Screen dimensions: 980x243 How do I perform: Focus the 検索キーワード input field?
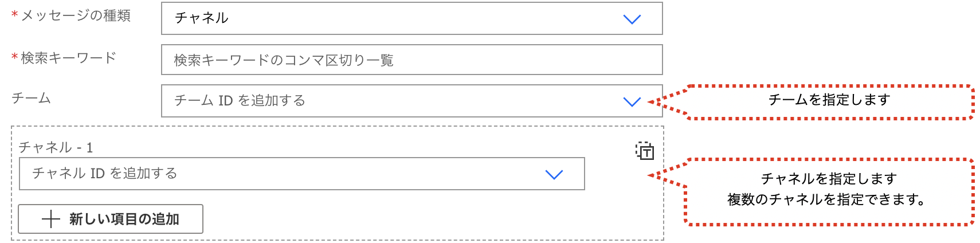[412, 60]
